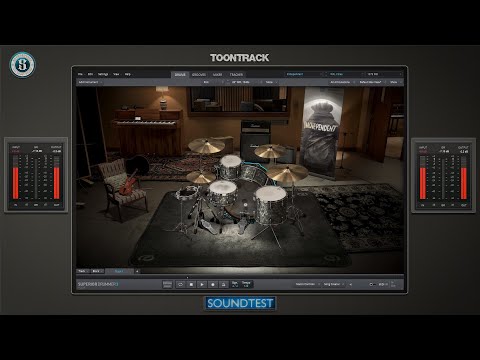This screenshot has width=480, height=360.
Task: Toggle the Follow Host button
Action: [167, 284]
